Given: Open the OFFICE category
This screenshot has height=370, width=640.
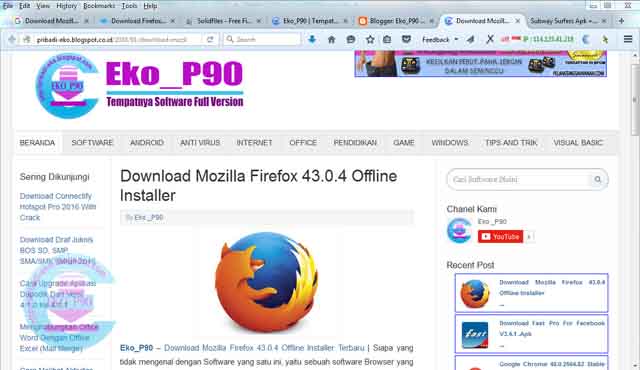Looking at the screenshot, I should (303, 143).
